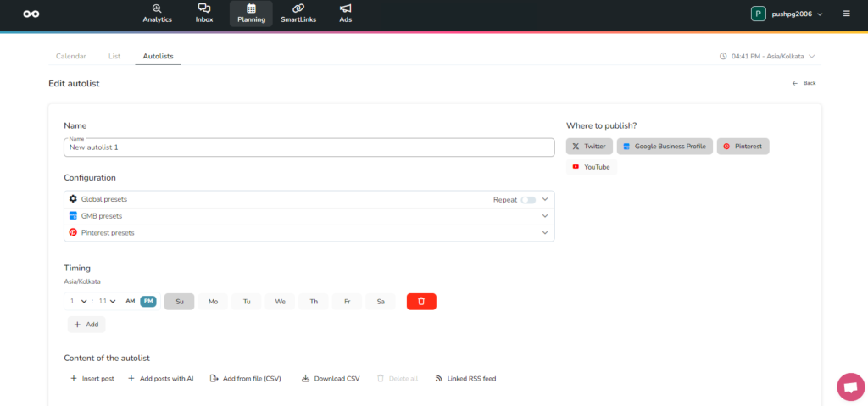Toggle Monday (Mo) day button
The height and width of the screenshot is (406, 868).
click(x=213, y=301)
